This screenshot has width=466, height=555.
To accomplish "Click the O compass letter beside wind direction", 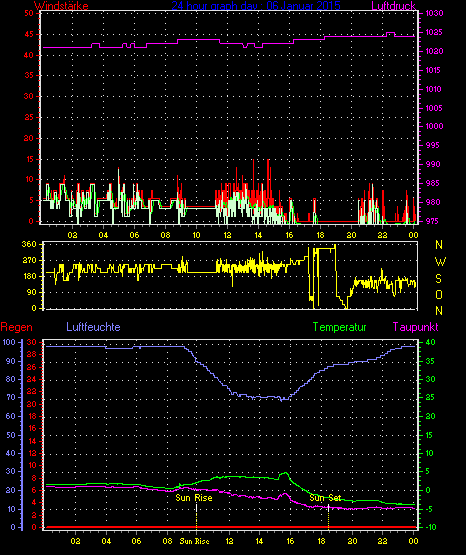I will click(439, 294).
